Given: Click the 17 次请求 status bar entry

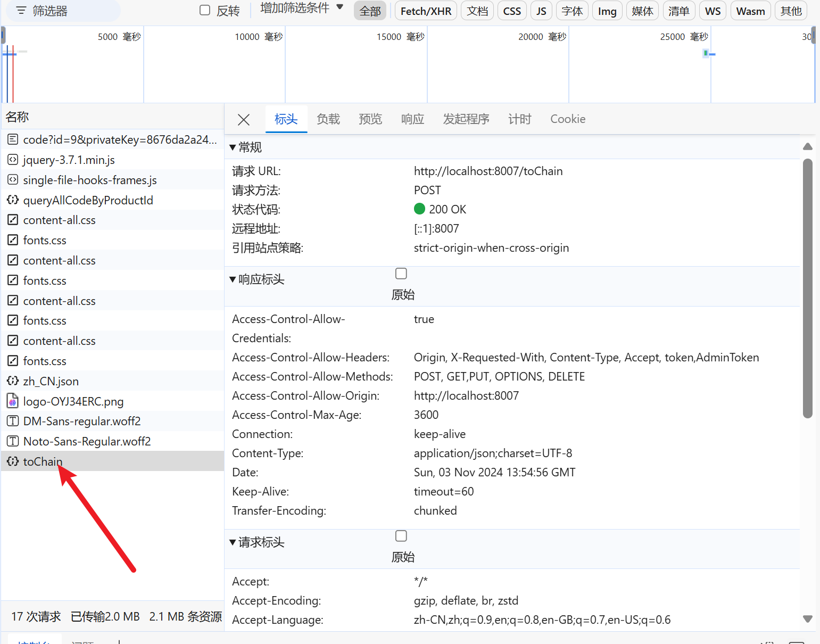Looking at the screenshot, I should tap(36, 617).
